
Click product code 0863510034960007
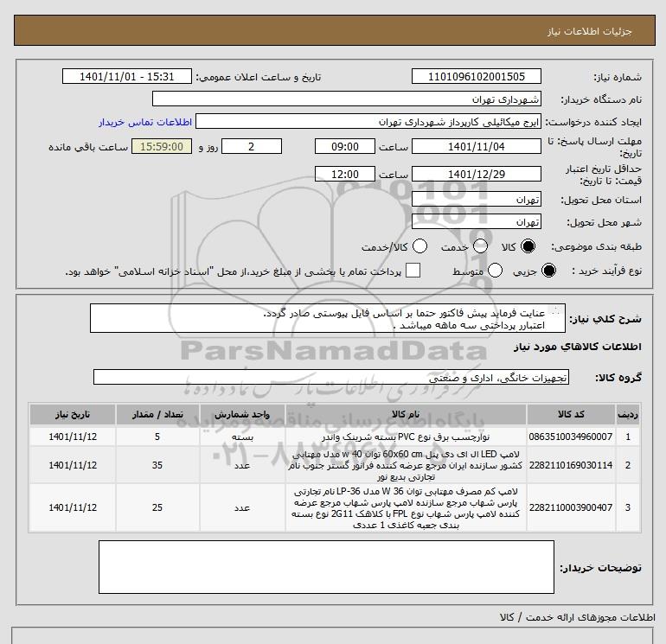pos(571,437)
